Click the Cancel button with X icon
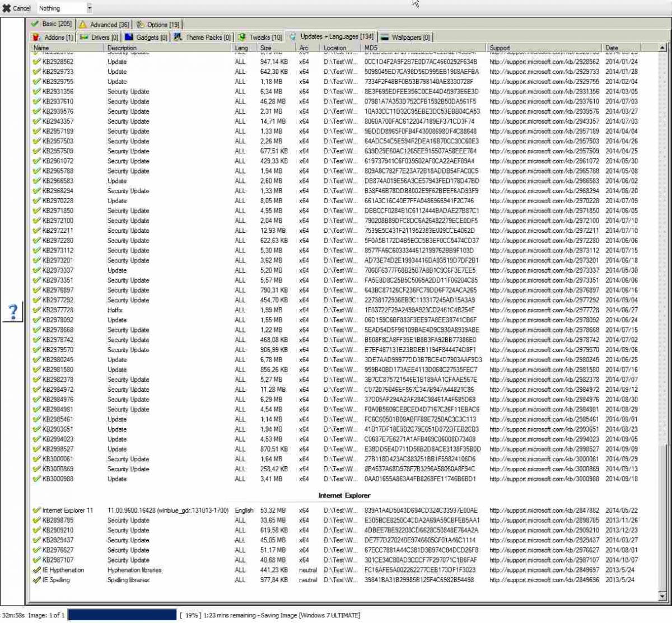The width and height of the screenshot is (672, 623). (x=16, y=8)
